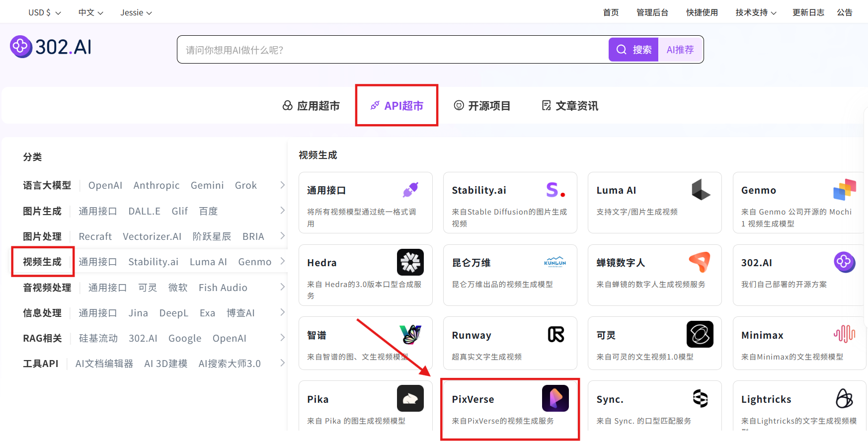The height and width of the screenshot is (441, 868).
Task: Select the 视频生成 category
Action: [42, 262]
